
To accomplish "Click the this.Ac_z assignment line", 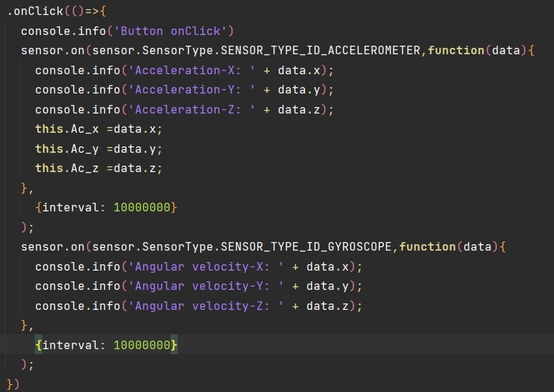I will click(99, 169).
